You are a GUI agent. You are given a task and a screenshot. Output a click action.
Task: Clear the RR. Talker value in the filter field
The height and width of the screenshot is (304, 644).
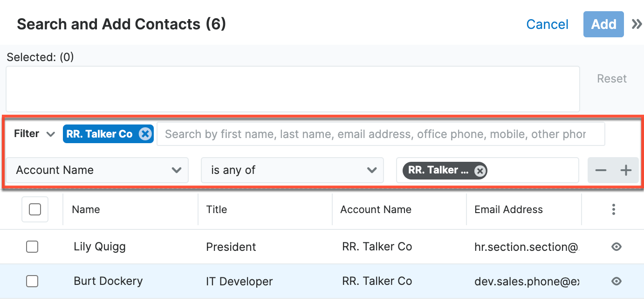[x=480, y=171]
